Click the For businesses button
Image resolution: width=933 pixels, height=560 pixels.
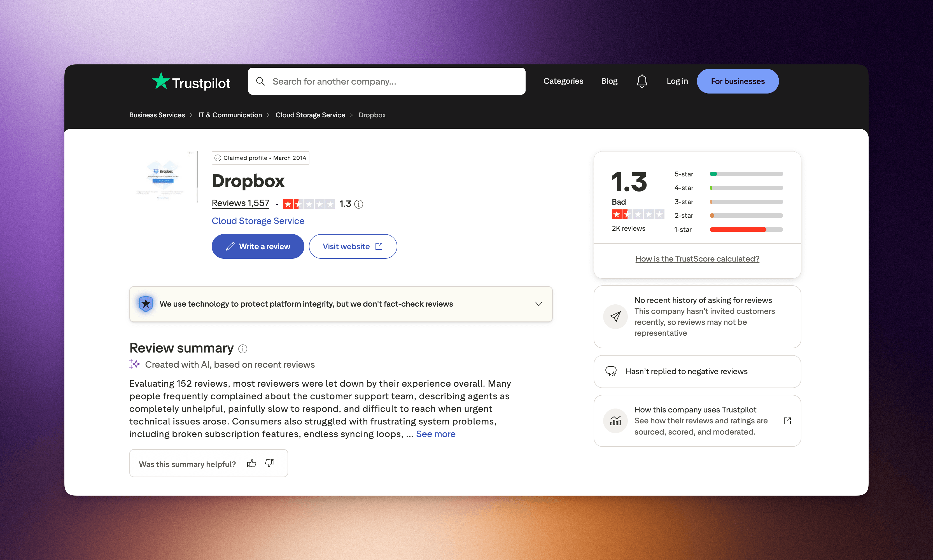click(738, 81)
